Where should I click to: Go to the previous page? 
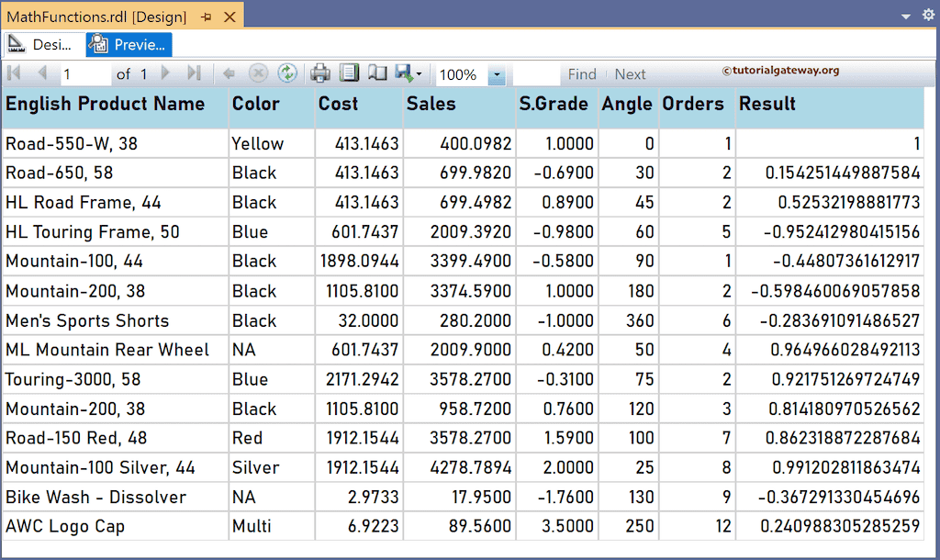[x=43, y=73]
